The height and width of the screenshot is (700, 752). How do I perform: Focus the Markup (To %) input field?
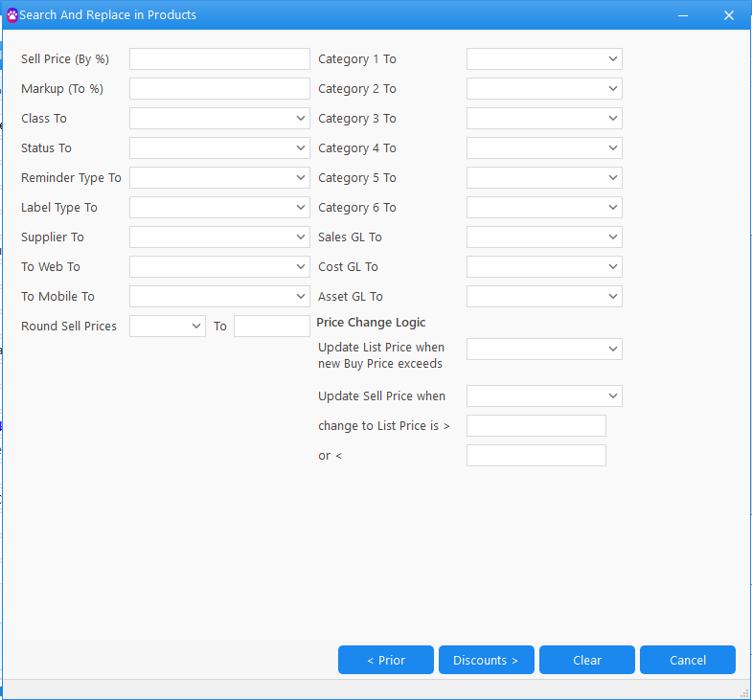coord(219,89)
